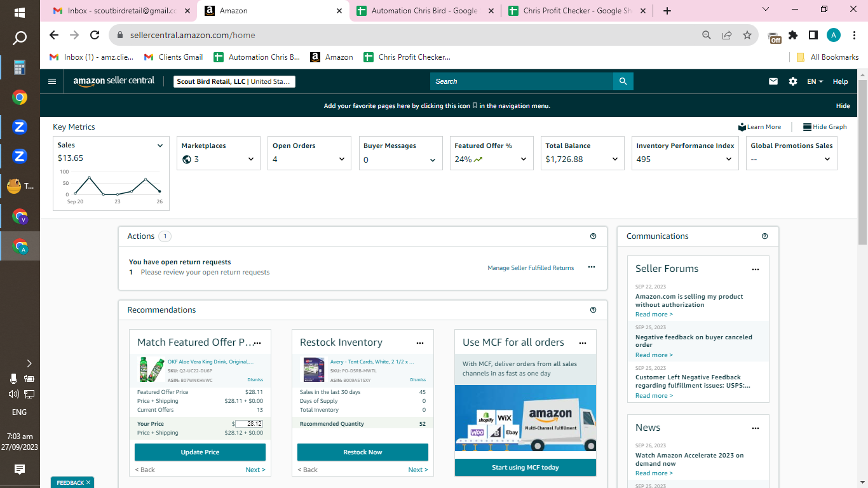The height and width of the screenshot is (488, 868).
Task: Click the Your Price input field
Action: tap(248, 424)
